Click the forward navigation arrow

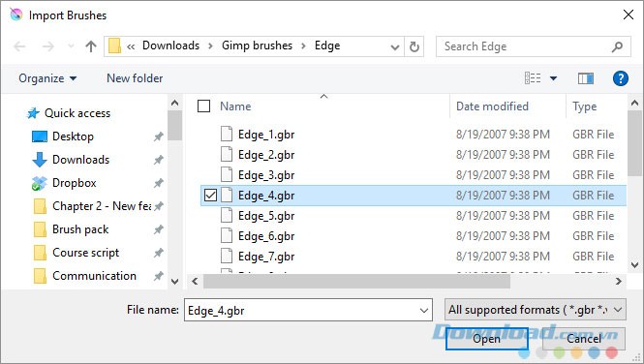coord(48,46)
